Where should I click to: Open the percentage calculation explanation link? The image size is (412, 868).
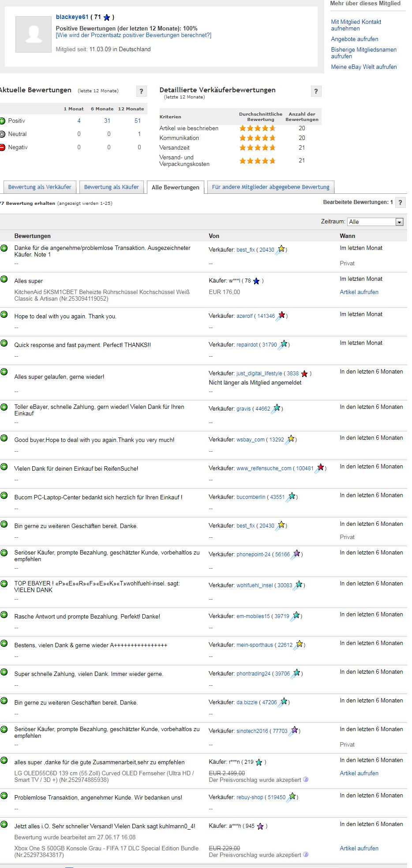tap(134, 35)
